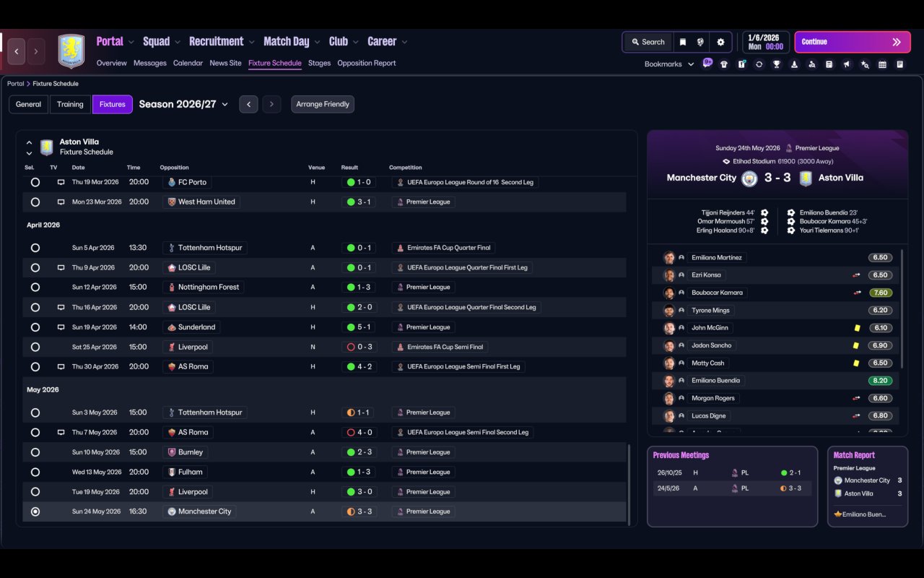Expand the Club menu dropdown
This screenshot has width=924, height=578.
[x=356, y=42]
